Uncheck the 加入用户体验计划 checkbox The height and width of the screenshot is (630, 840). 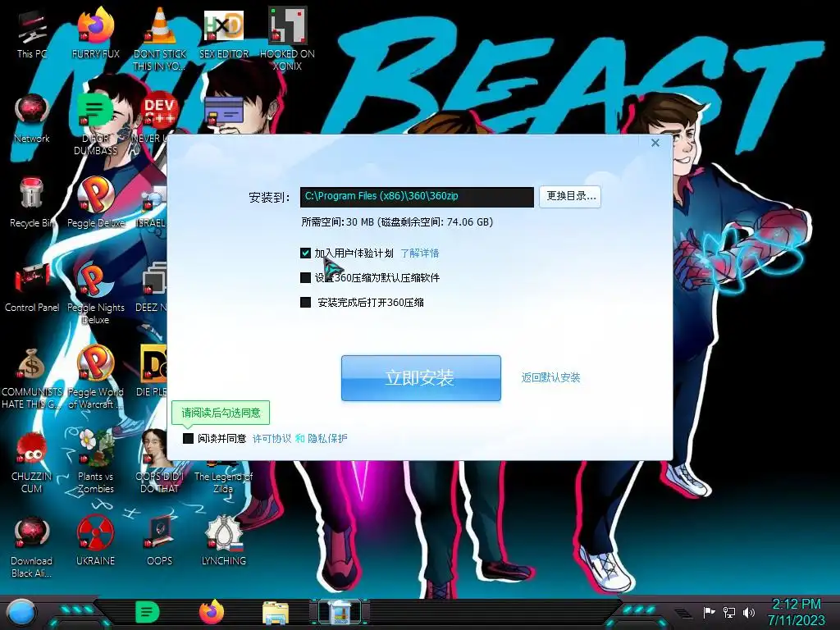(x=305, y=253)
